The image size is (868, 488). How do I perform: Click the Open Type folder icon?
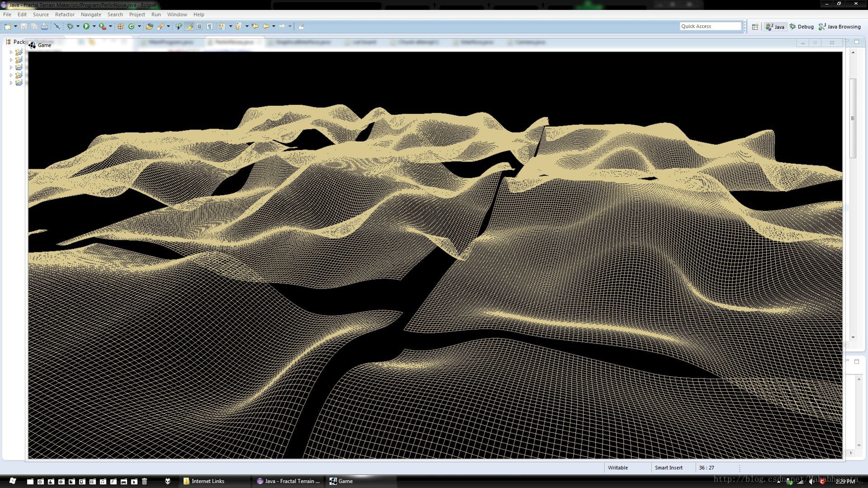[149, 27]
